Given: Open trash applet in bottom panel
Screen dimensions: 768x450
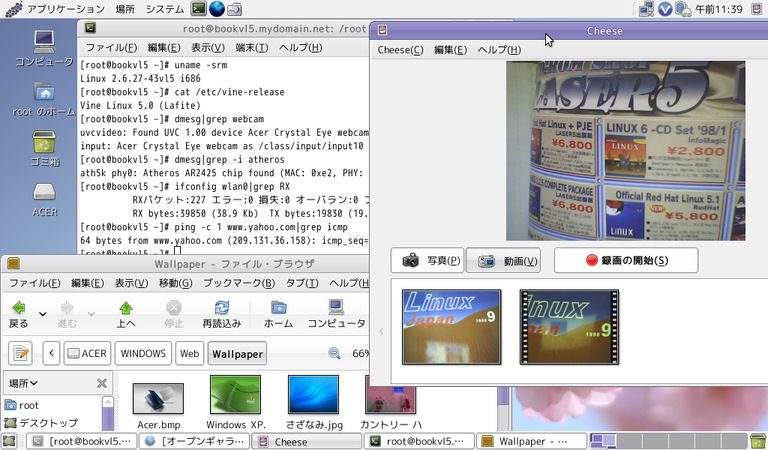Looking at the screenshot, I should pos(758,441).
